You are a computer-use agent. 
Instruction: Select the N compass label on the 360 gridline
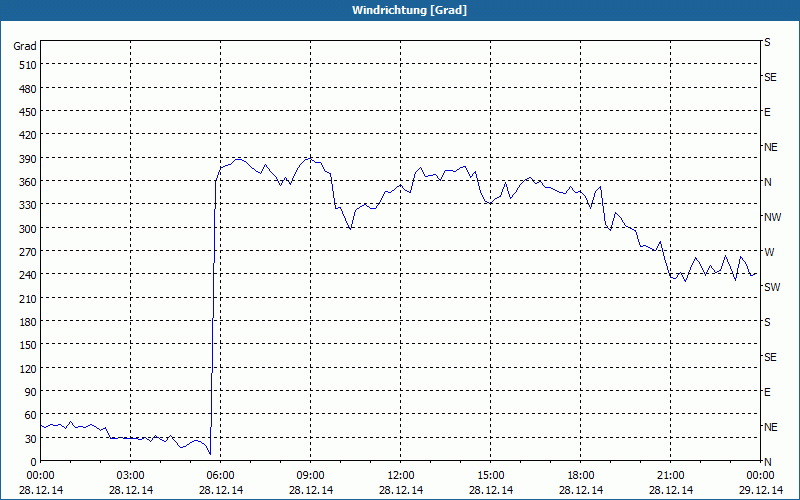[x=767, y=182]
